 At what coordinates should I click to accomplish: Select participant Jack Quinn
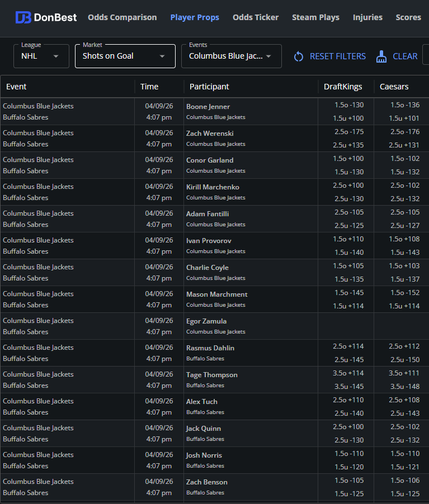pyautogui.click(x=204, y=429)
